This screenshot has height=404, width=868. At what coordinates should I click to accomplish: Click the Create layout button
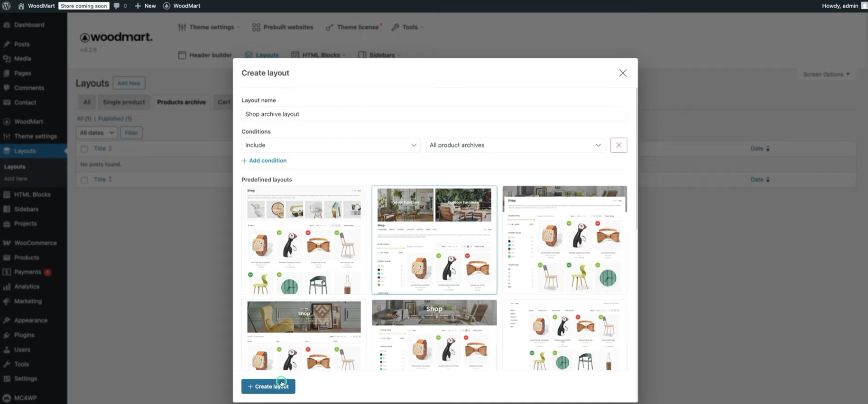coord(268,386)
